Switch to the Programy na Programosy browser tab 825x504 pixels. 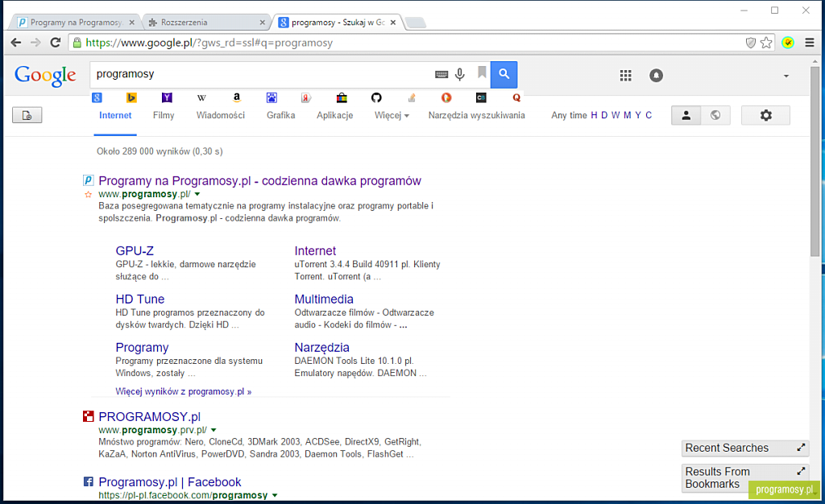pyautogui.click(x=73, y=22)
